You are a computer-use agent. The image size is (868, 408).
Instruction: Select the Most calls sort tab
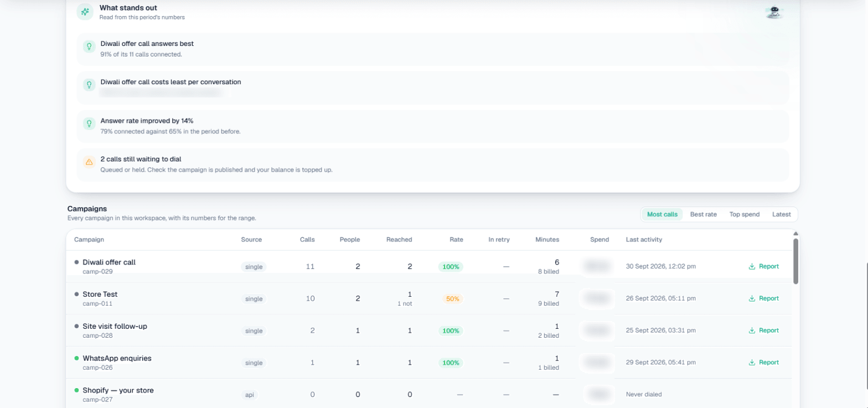662,214
